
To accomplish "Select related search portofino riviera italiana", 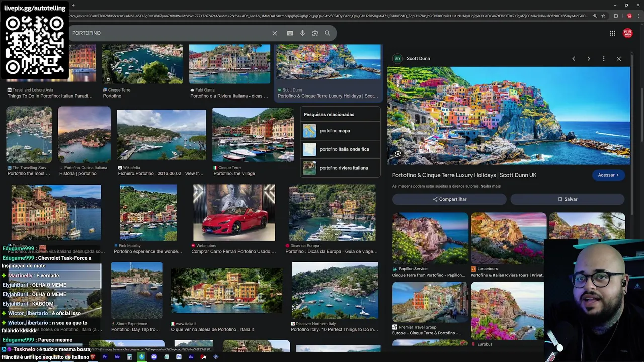I will click(x=341, y=168).
